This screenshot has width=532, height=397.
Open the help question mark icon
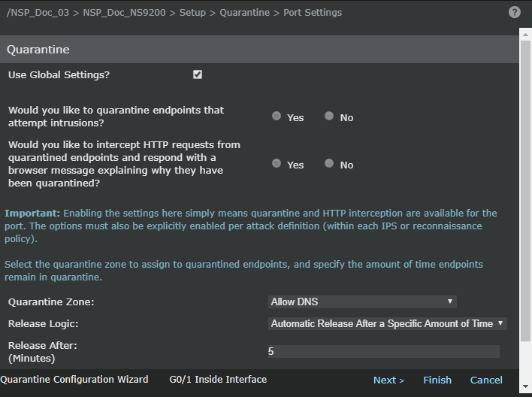pos(515,12)
